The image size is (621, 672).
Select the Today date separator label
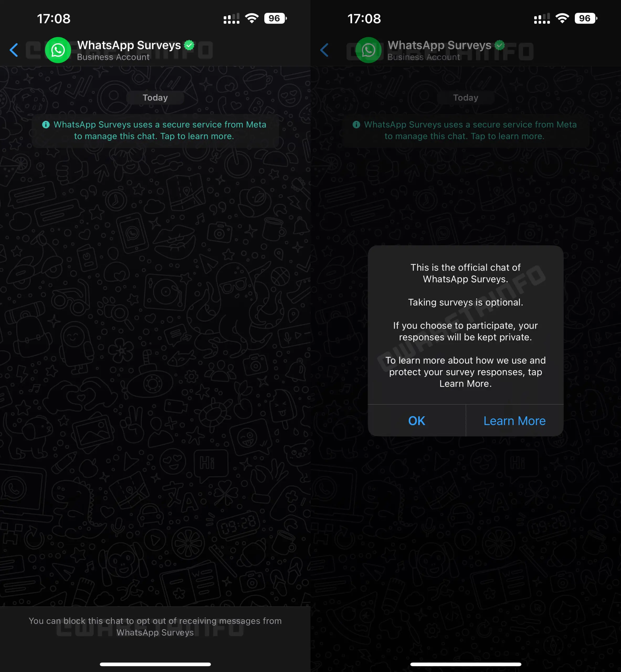[155, 97]
